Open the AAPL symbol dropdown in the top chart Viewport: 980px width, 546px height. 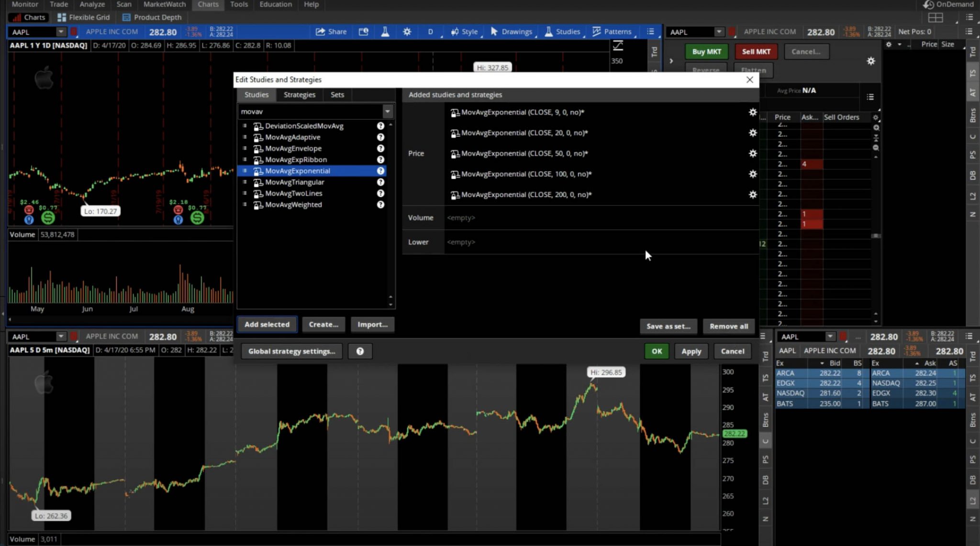(x=61, y=32)
